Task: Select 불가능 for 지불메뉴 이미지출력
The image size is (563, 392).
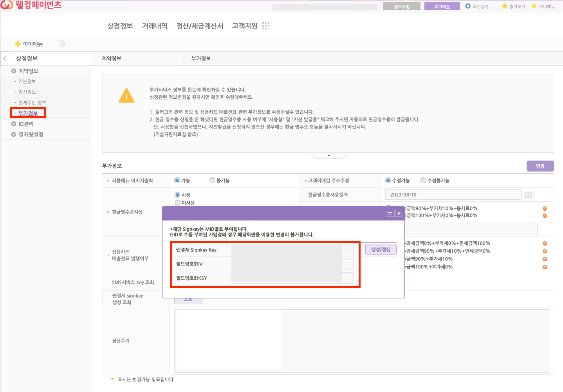Action: point(212,181)
